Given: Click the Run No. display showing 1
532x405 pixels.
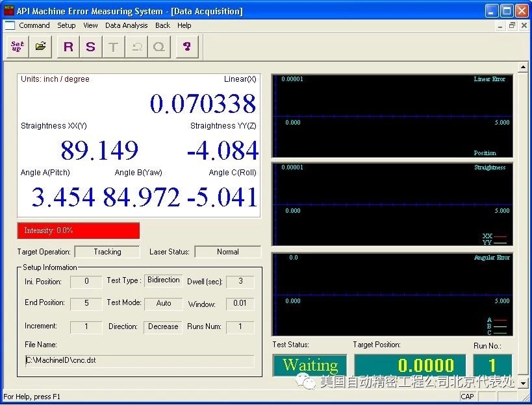Looking at the screenshot, I should tap(492, 365).
